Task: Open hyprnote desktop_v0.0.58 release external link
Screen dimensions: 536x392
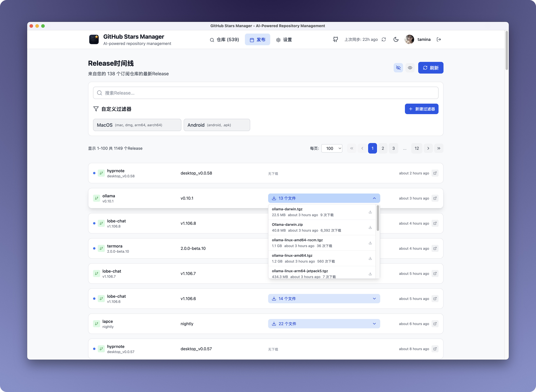Action: [435, 173]
